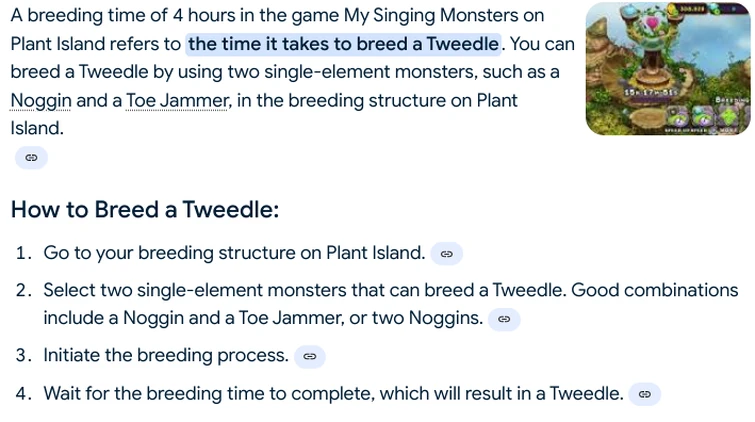Open the citation link after step 1

[447, 254]
